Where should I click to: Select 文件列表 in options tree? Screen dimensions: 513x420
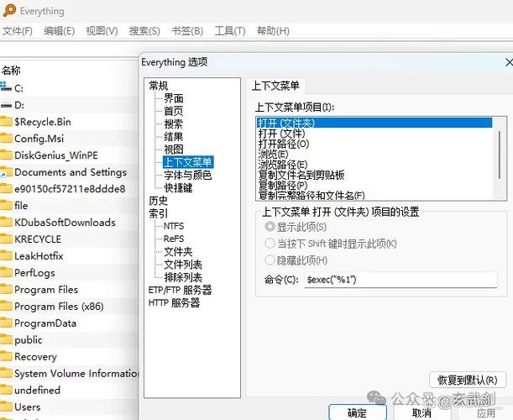(x=183, y=265)
